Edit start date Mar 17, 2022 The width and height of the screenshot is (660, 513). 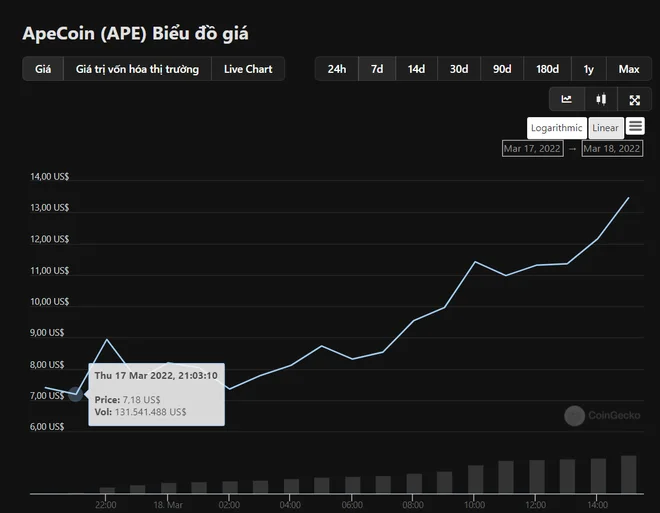[x=532, y=149]
